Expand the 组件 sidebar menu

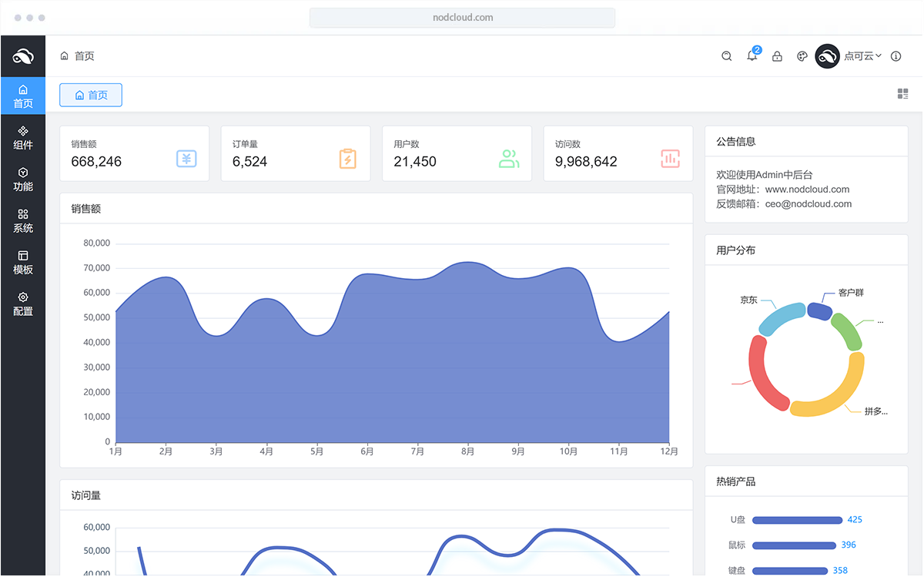[x=23, y=137]
